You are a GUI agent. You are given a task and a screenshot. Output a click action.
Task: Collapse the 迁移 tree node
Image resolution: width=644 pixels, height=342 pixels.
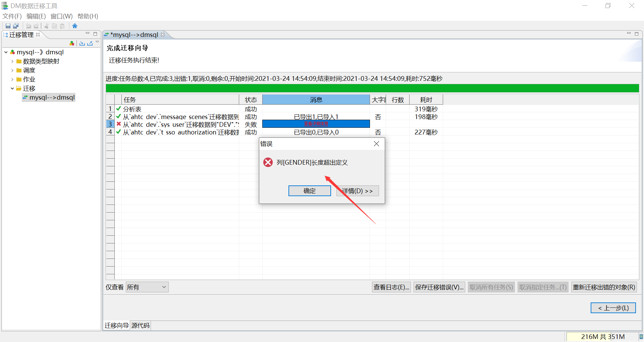(x=12, y=88)
